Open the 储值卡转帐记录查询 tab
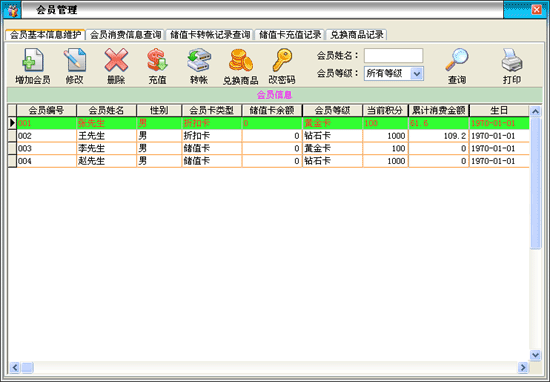The image size is (550, 382). point(210,35)
